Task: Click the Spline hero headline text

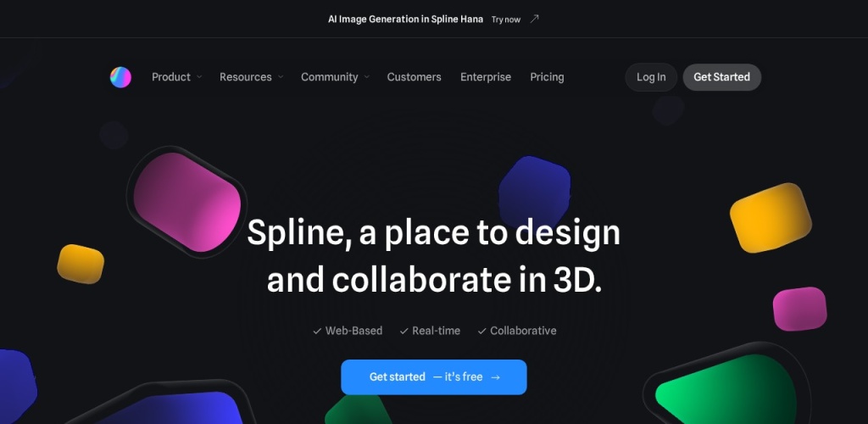Action: (x=433, y=255)
